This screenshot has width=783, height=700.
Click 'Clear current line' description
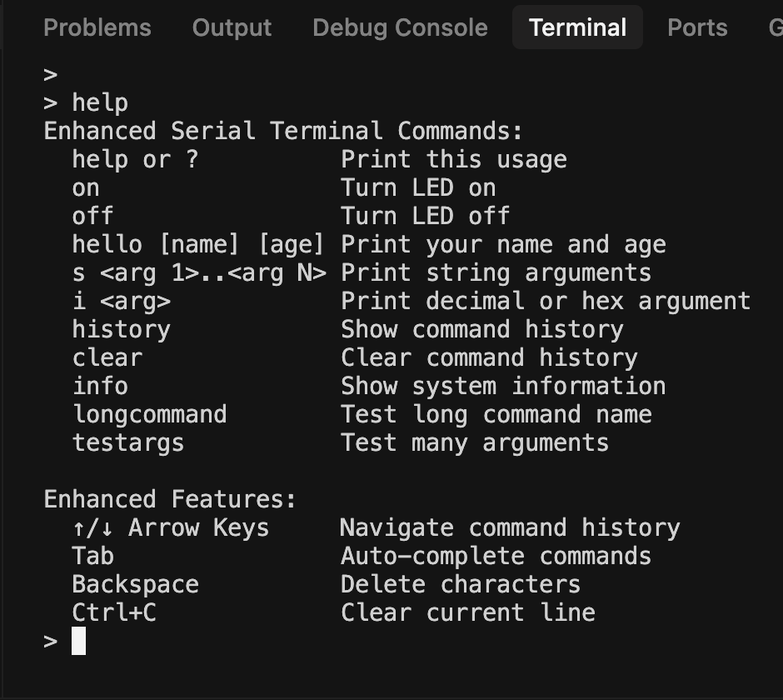(x=468, y=612)
